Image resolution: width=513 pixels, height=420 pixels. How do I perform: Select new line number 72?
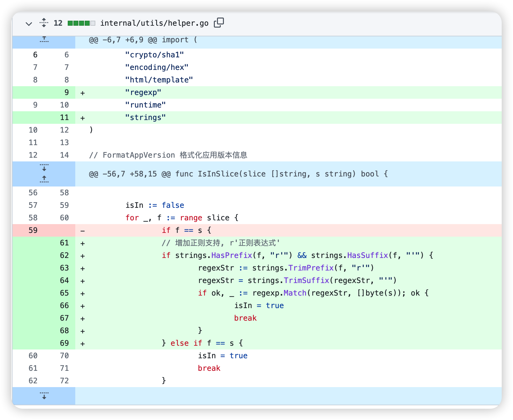64,381
